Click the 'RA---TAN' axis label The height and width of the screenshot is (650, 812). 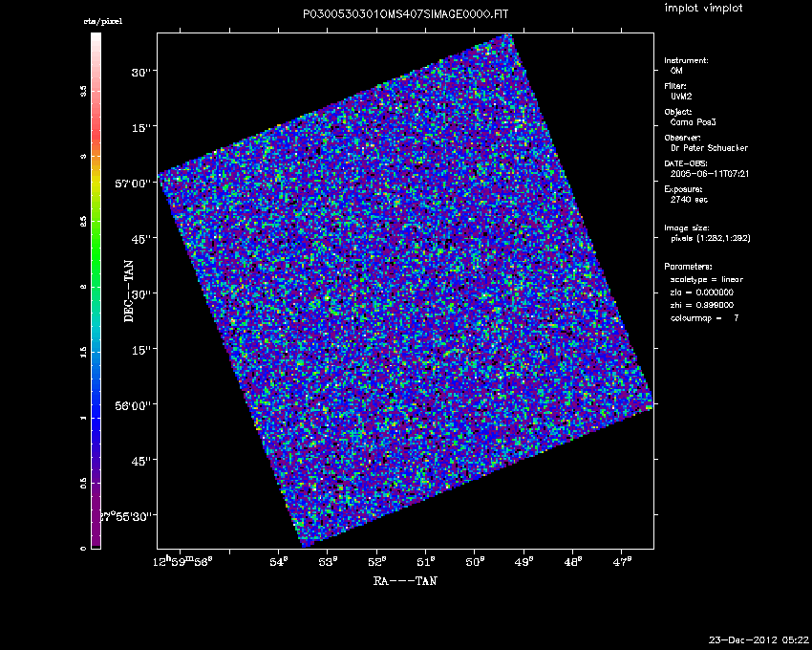(405, 581)
